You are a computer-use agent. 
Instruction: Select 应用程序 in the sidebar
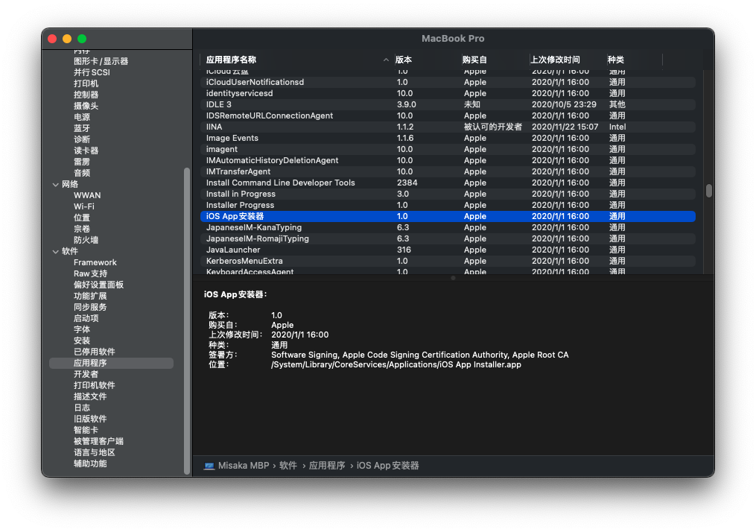112,363
